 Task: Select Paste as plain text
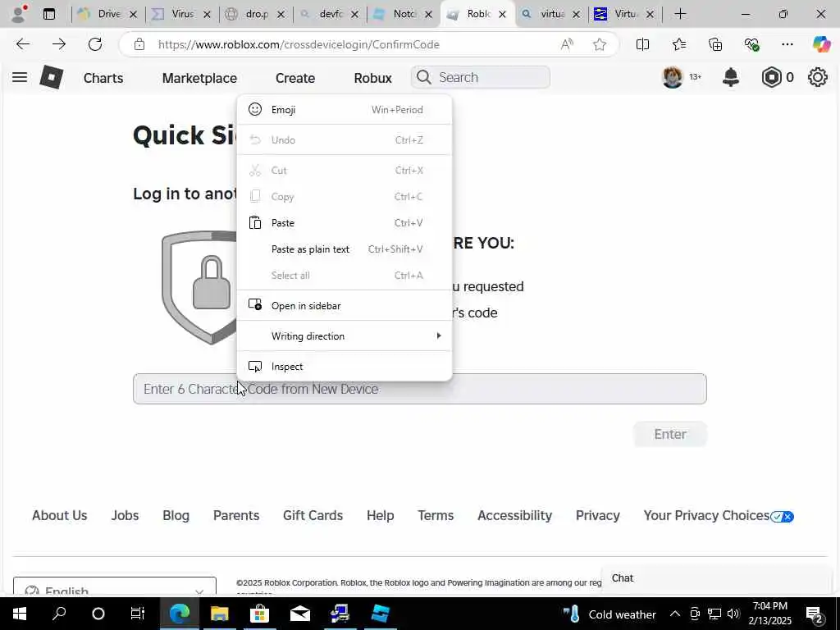pos(344,249)
